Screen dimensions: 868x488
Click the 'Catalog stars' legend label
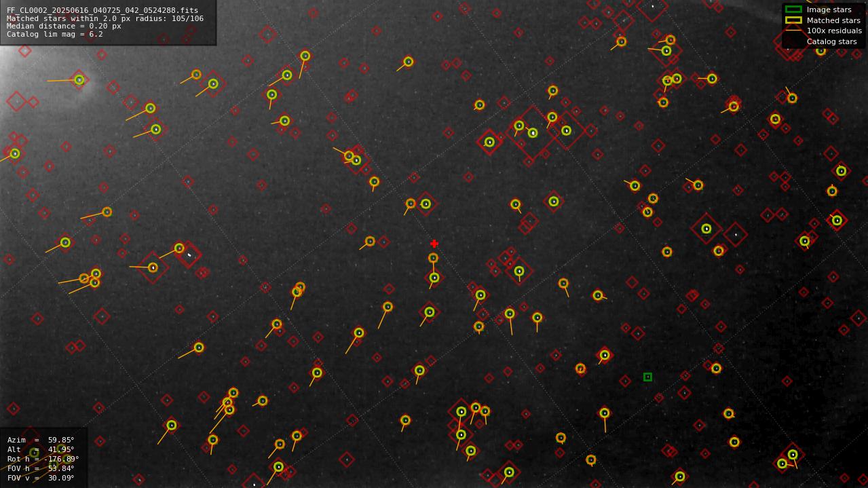pos(831,41)
